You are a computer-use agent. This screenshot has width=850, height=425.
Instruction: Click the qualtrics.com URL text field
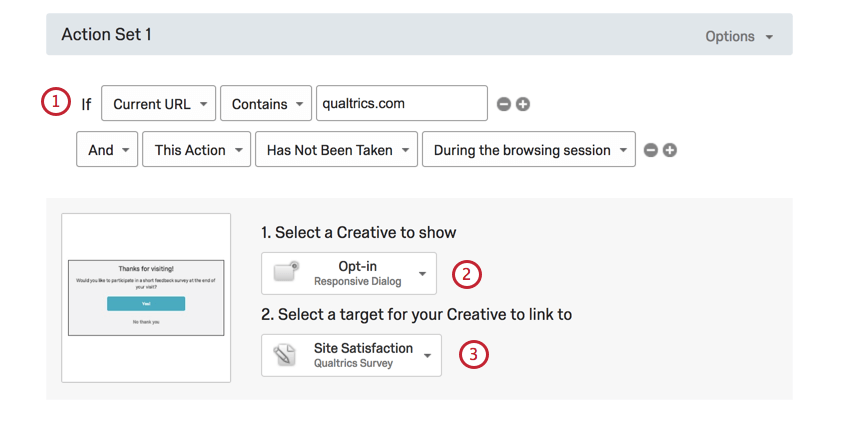tap(401, 103)
